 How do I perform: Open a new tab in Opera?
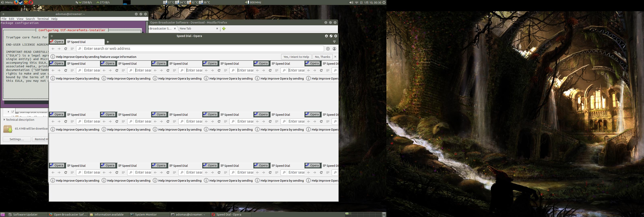pos(108,42)
